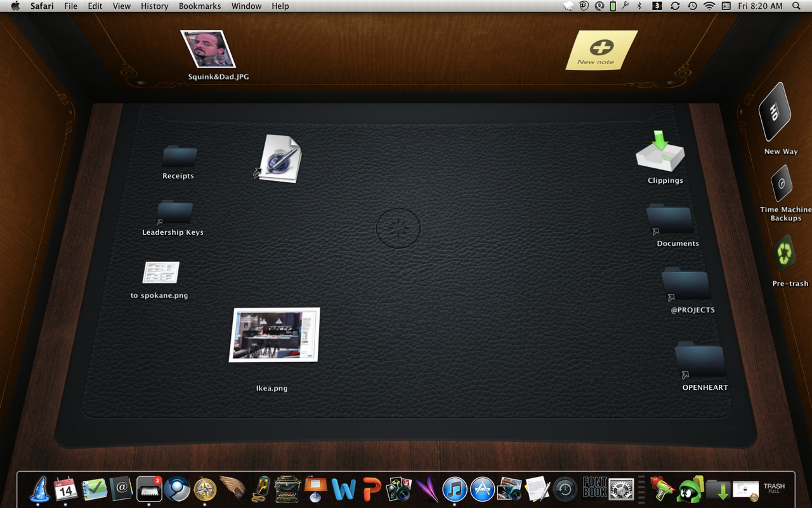The height and width of the screenshot is (508, 812).
Task: Launch the feather wing app in Dock
Action: pyautogui.click(x=232, y=488)
